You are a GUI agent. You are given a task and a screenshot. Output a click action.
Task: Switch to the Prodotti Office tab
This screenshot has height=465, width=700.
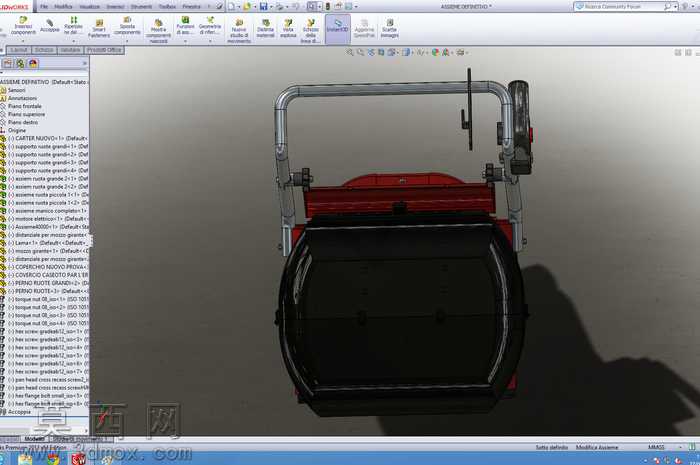tap(104, 50)
